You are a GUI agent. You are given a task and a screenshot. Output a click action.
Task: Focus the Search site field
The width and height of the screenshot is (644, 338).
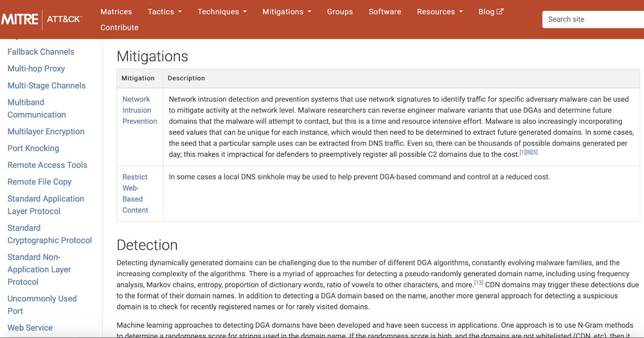click(593, 19)
